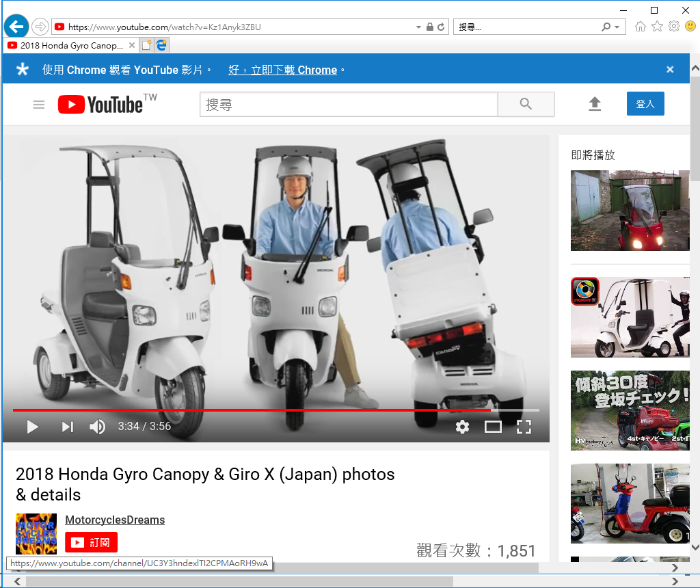Click the YouTube search magnifier button
Screen dimensions: 700x588
click(526, 105)
